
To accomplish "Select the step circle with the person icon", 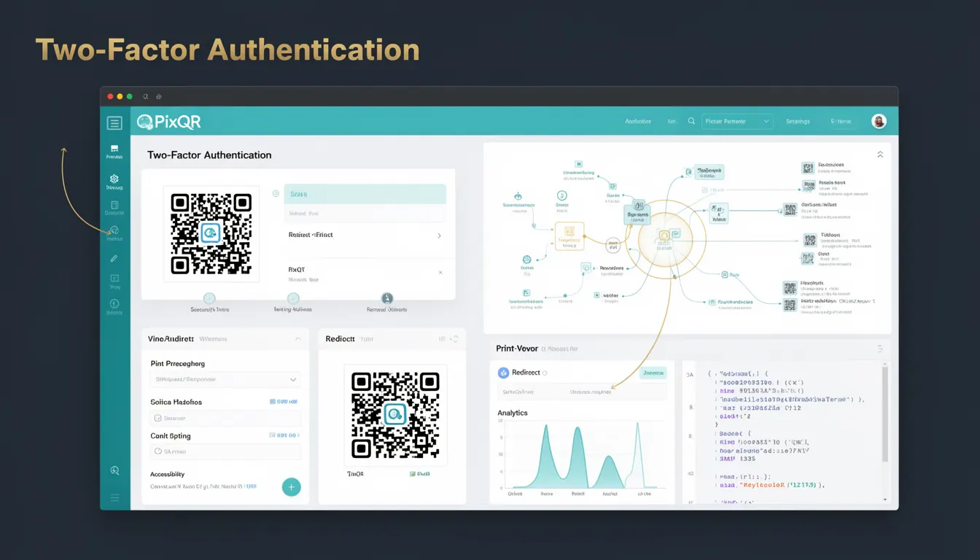I will [387, 298].
